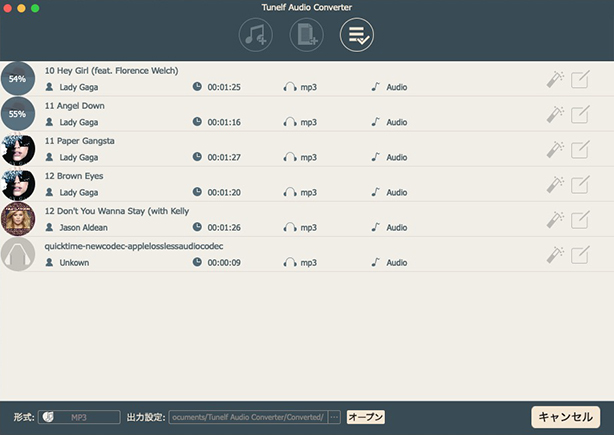Click edit tag icon for Paper Gangsta
The height and width of the screenshot is (435, 614).
pos(580,150)
